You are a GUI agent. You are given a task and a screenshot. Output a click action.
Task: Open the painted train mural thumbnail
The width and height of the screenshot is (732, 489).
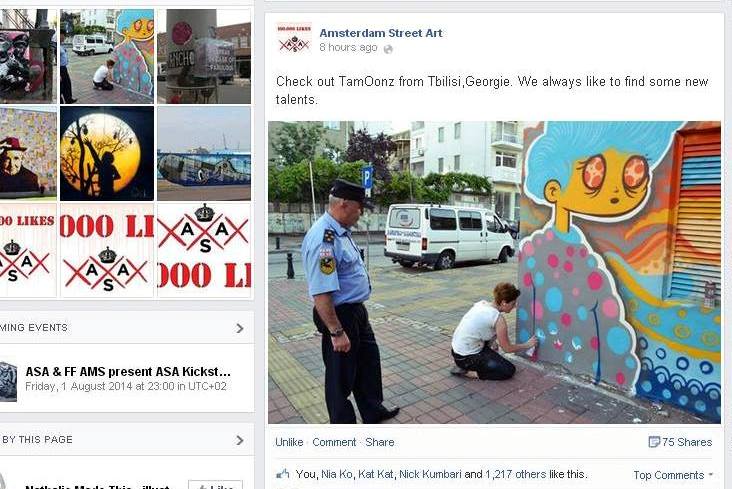click(204, 153)
